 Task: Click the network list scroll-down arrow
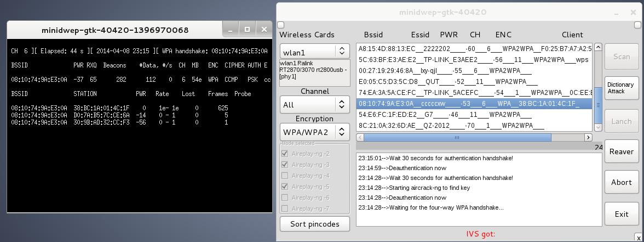pyautogui.click(x=598, y=127)
